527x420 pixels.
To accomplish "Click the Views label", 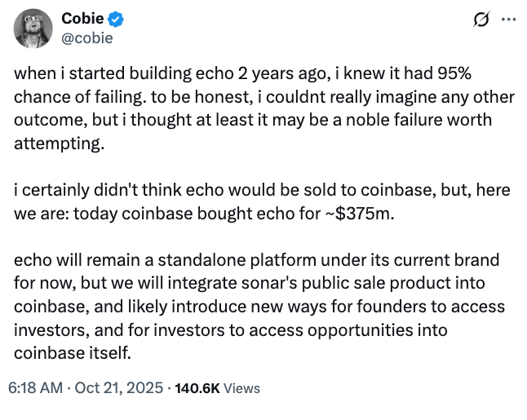I will (x=241, y=388).
